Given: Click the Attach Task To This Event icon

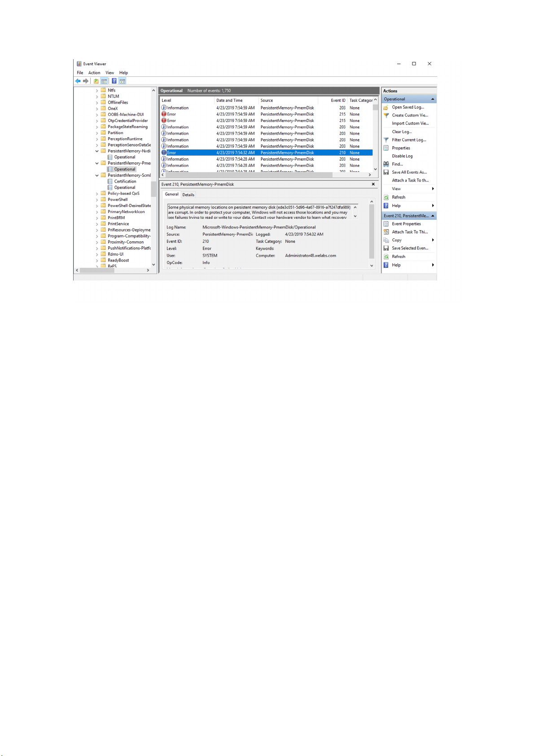Looking at the screenshot, I should click(x=386, y=232).
